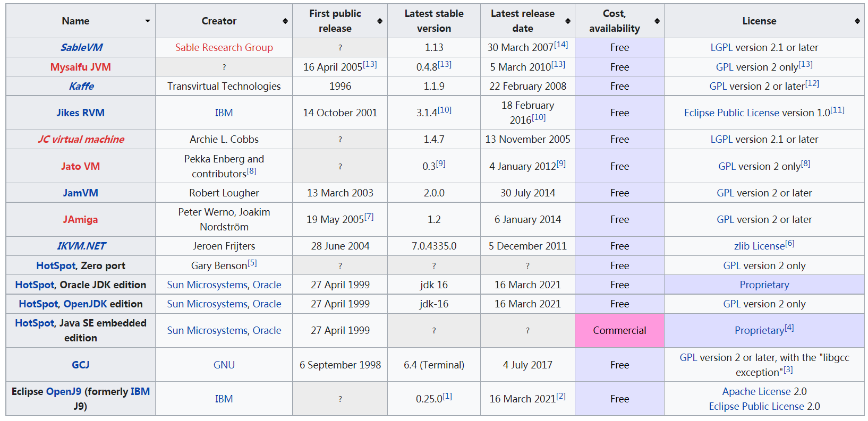Open the Apache License link

pos(756,391)
